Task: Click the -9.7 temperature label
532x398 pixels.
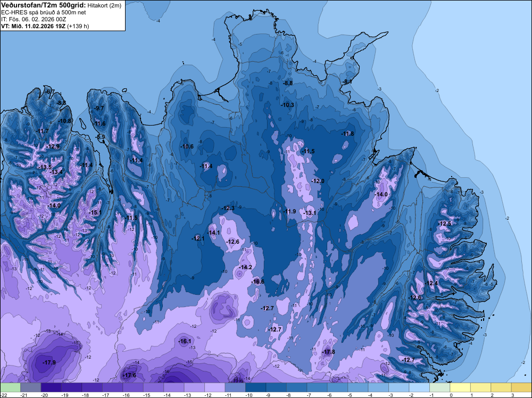Action: click(x=98, y=108)
